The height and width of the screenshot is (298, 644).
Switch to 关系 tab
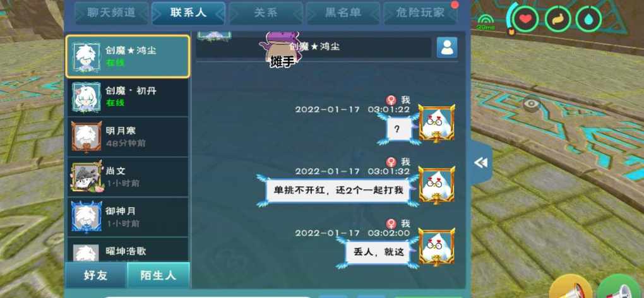[x=266, y=13]
